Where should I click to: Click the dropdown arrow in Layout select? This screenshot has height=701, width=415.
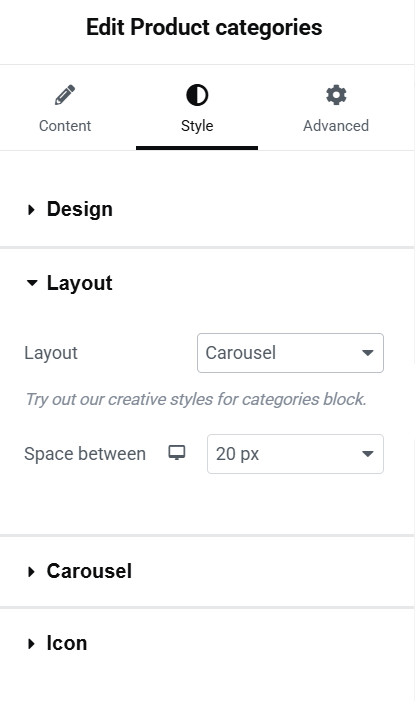368,353
